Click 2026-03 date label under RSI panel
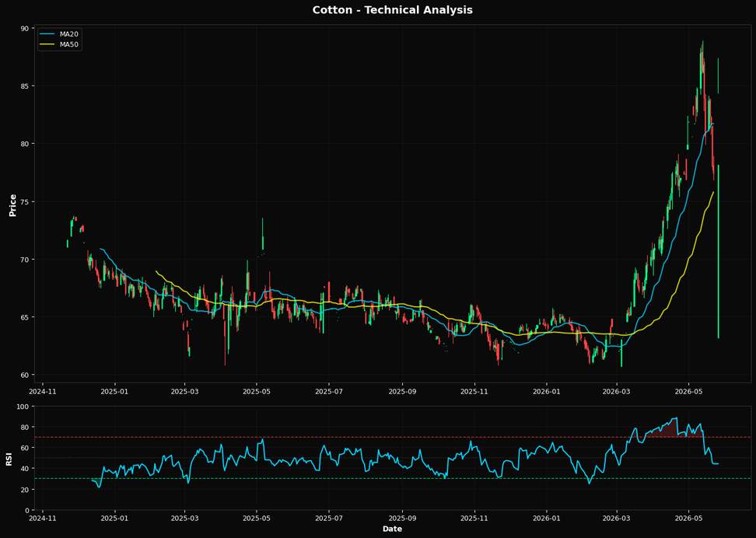 [617, 519]
